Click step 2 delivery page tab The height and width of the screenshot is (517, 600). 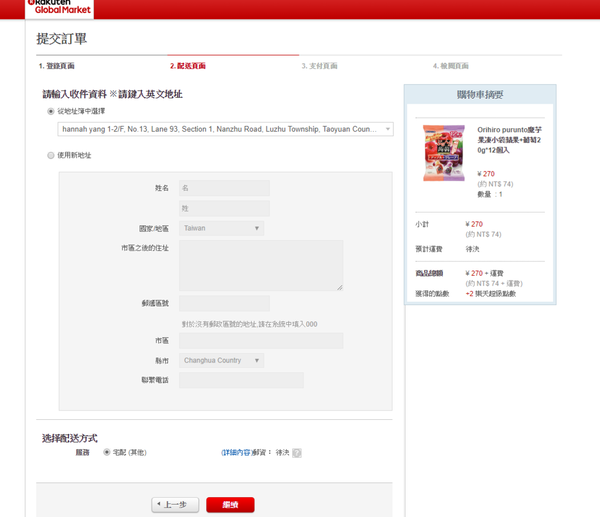point(188,66)
